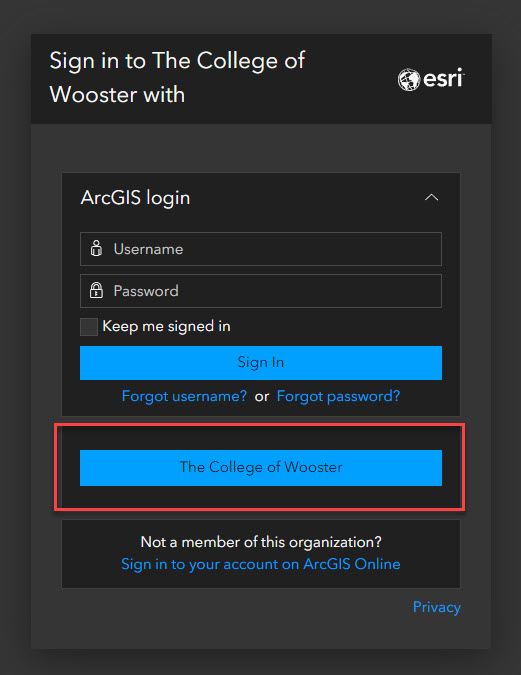Click 'Not a member of this organization?' text
The height and width of the screenshot is (675, 521).
[261, 542]
